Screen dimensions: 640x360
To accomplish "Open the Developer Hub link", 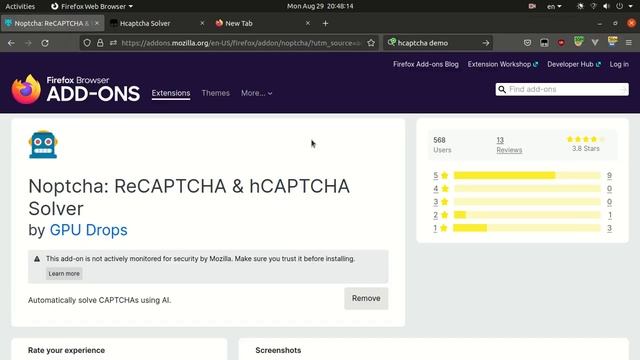I will [574, 64].
